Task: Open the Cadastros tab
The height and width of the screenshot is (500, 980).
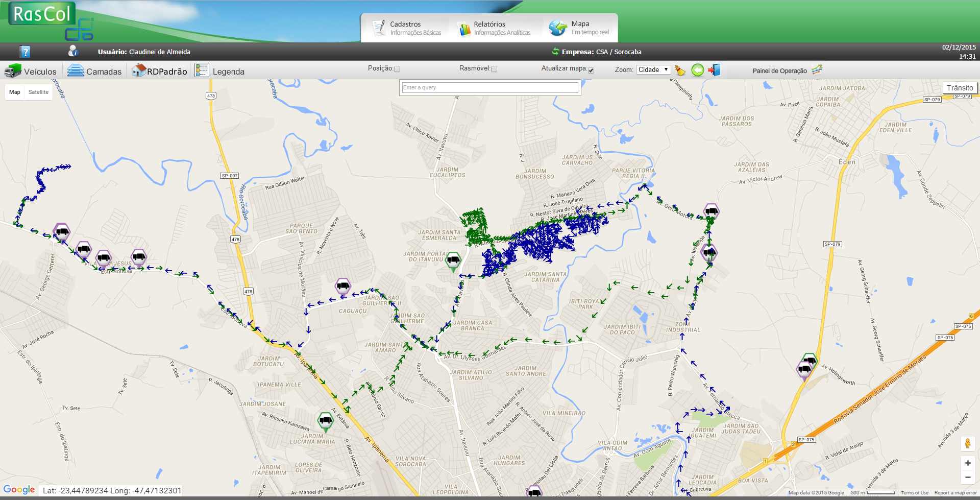Action: pyautogui.click(x=407, y=28)
